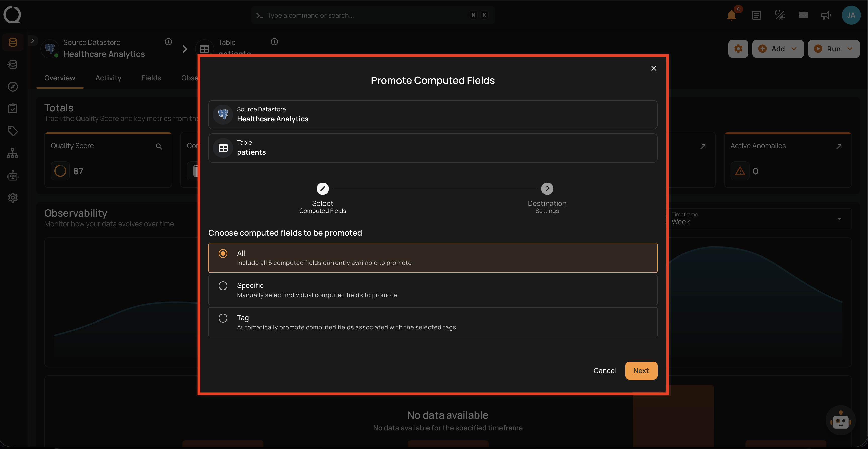This screenshot has width=868, height=449.
Task: Open the Active Anomalies arrow link icon
Action: point(839,146)
